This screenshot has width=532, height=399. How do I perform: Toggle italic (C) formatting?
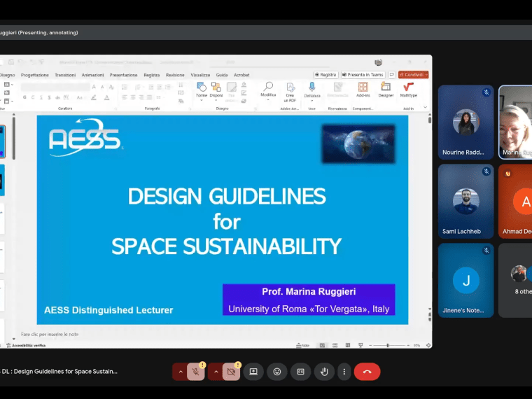coord(33,97)
